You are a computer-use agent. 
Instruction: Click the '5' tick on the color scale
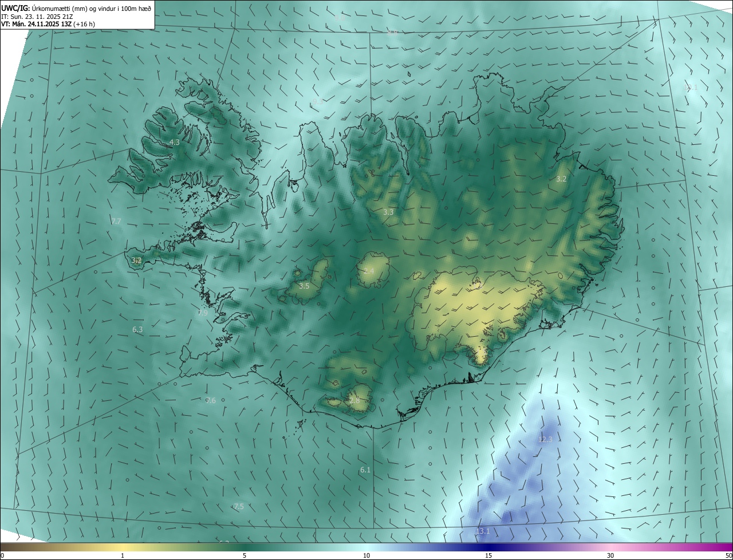click(245, 555)
